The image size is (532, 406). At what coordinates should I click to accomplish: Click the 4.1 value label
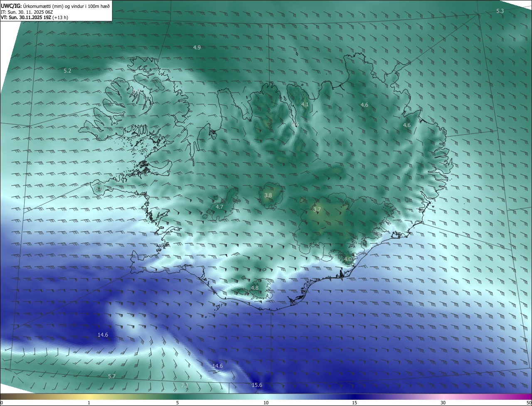305,105
